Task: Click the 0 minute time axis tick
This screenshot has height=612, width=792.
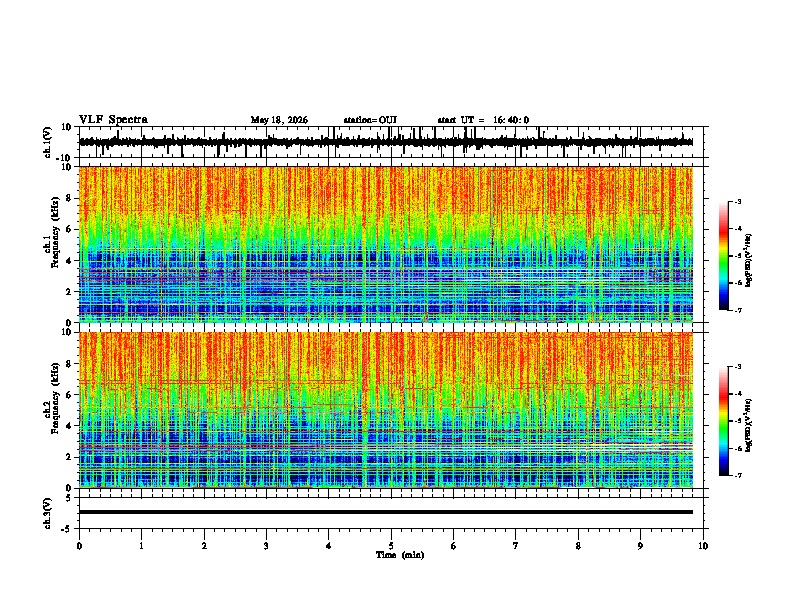Action: [x=79, y=546]
